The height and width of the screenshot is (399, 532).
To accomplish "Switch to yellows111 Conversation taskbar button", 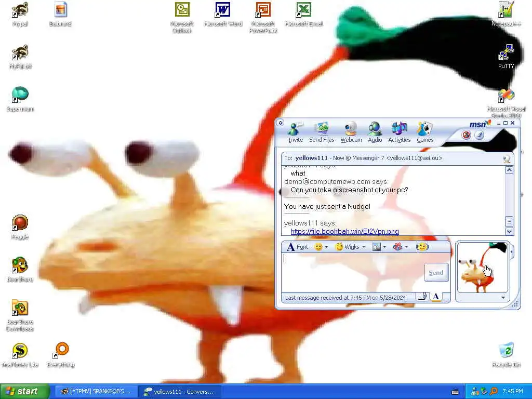I will 180,392.
